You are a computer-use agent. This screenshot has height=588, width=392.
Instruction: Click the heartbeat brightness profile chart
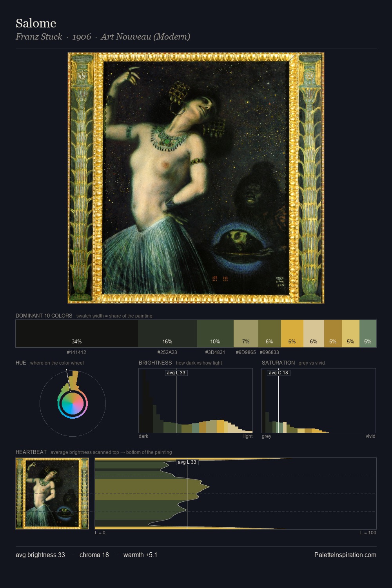(x=236, y=494)
